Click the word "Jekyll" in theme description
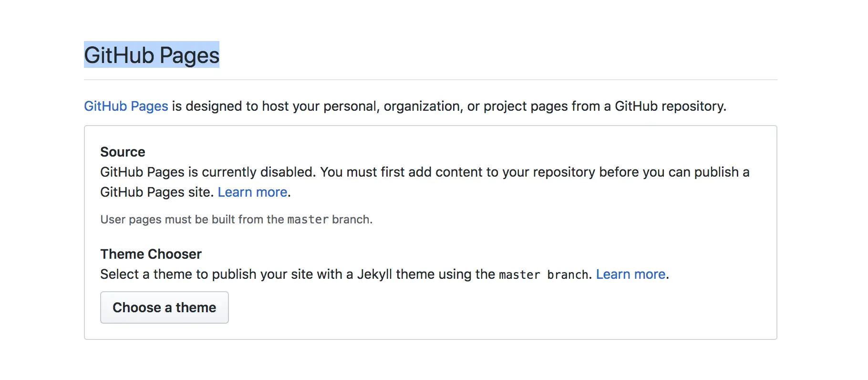 pos(374,274)
